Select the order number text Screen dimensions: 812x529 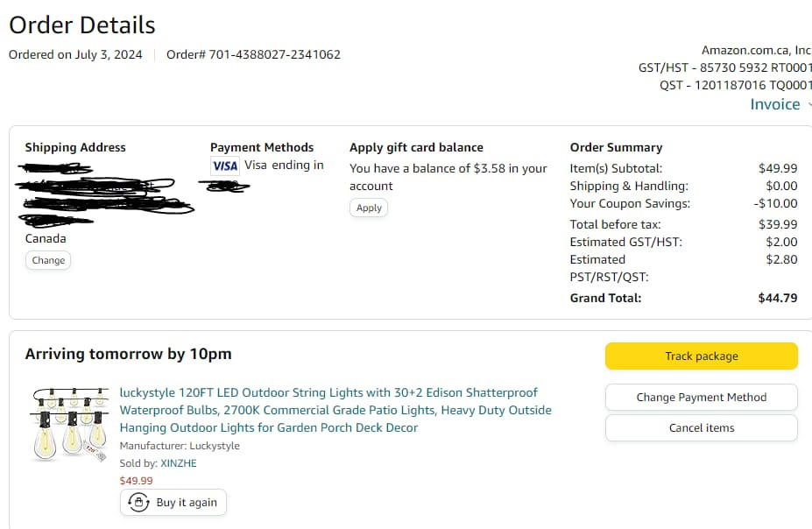pyautogui.click(x=253, y=54)
